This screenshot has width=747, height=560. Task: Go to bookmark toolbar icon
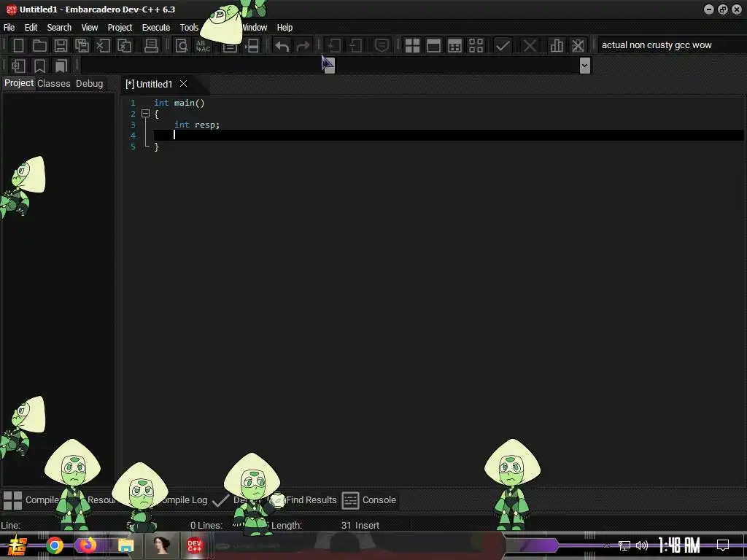point(61,66)
